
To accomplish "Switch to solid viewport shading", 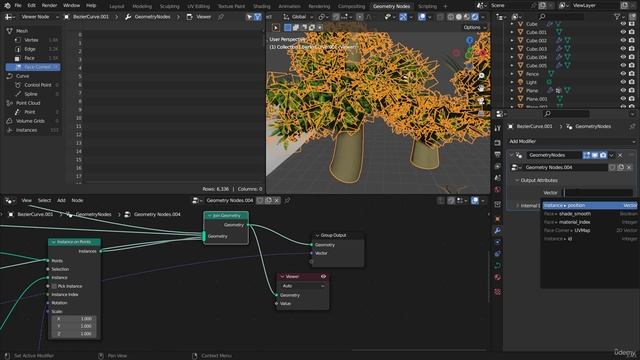I will pyautogui.click(x=459, y=17).
